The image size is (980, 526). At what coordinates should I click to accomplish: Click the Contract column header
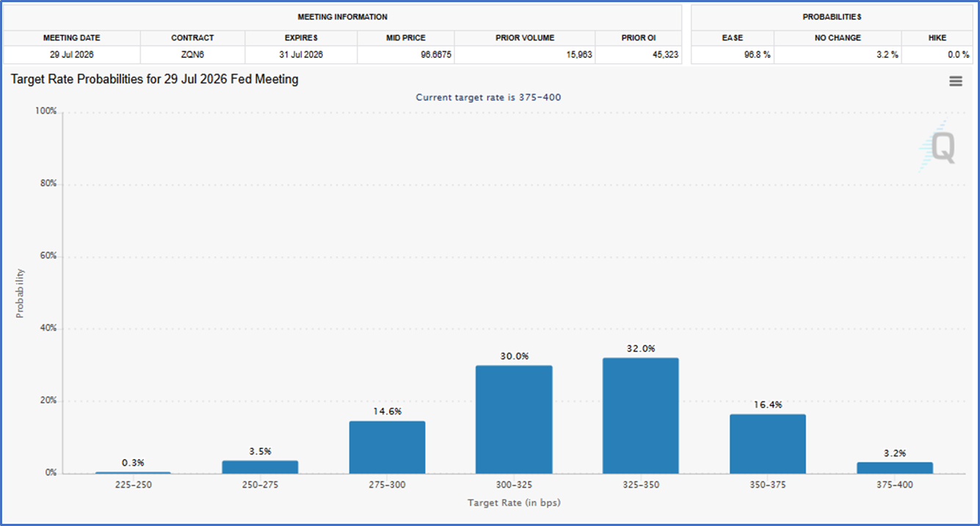click(192, 37)
